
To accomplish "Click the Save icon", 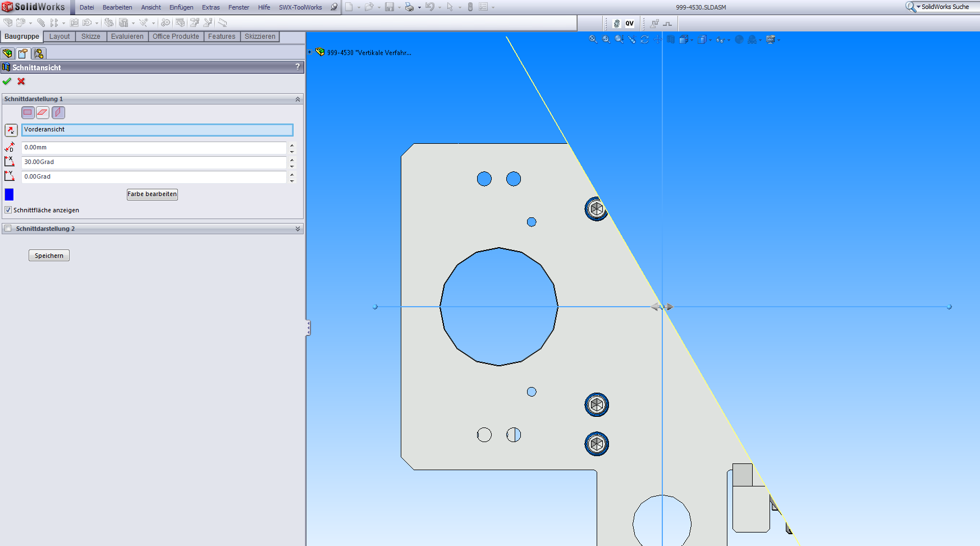I will [x=390, y=7].
